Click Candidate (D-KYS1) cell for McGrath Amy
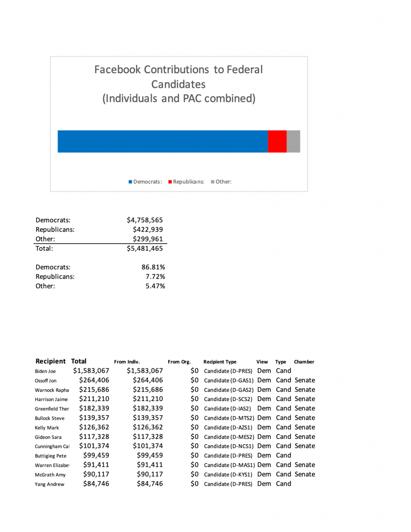This screenshot has width=411, height=532. click(x=229, y=474)
